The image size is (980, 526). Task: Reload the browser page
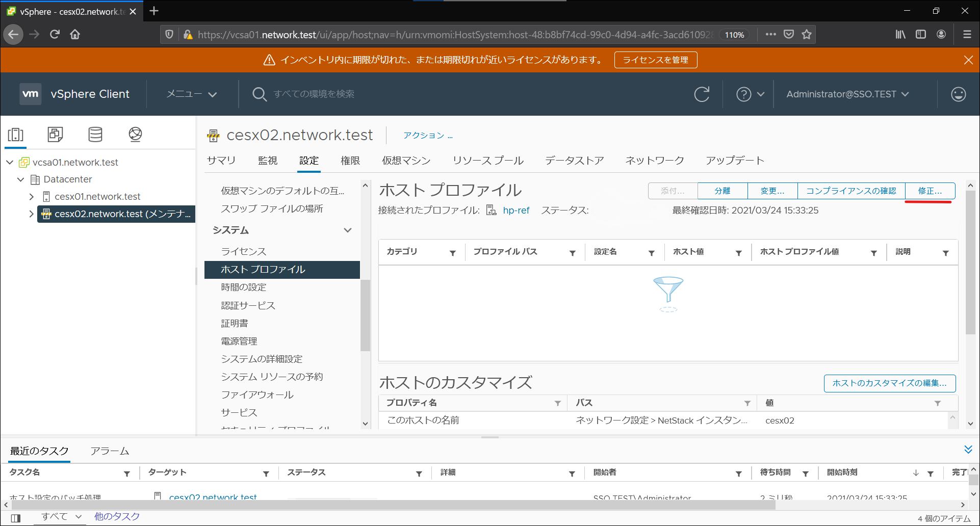55,34
